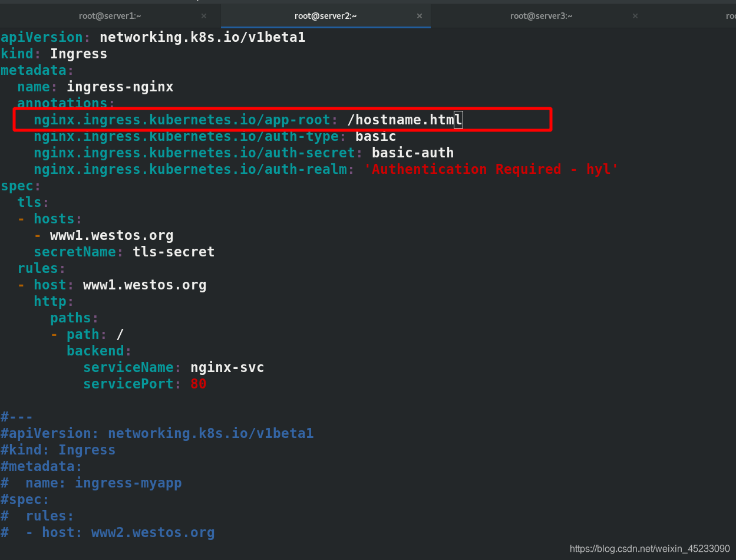Click the '- hosts:' key under tls
The height and width of the screenshot is (560, 736).
coord(50,219)
